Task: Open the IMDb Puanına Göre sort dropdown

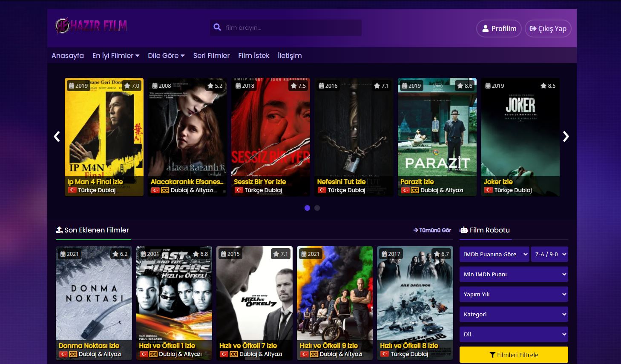Action: tap(494, 254)
